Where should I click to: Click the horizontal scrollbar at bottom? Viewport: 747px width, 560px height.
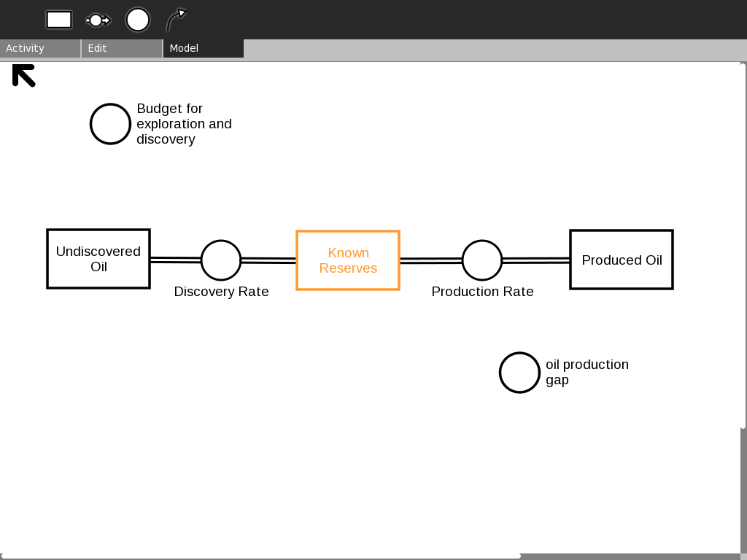260,556
